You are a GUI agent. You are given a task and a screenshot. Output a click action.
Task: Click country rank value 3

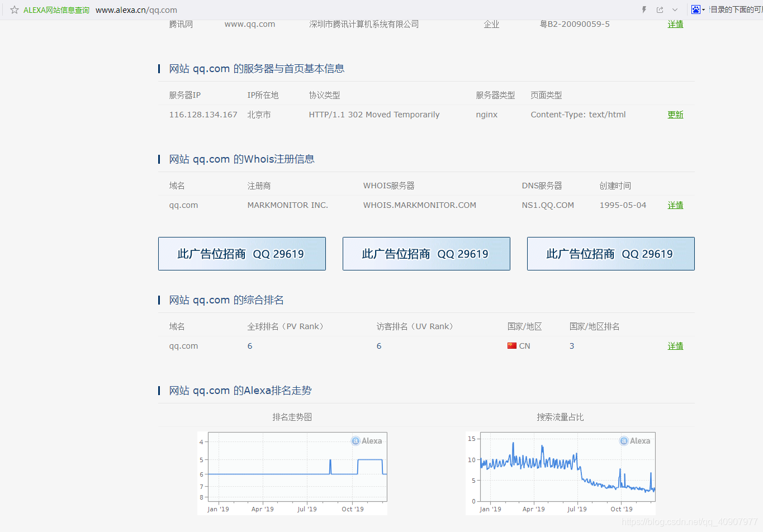pos(572,346)
